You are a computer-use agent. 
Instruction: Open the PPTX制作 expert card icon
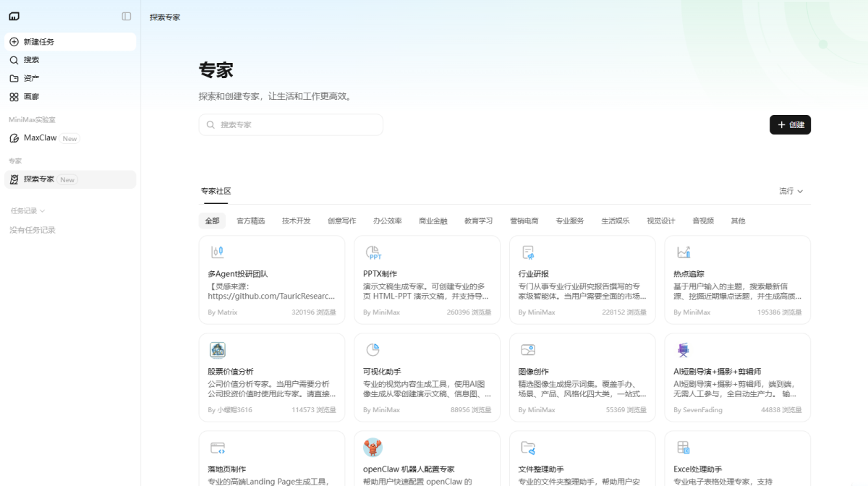point(373,252)
